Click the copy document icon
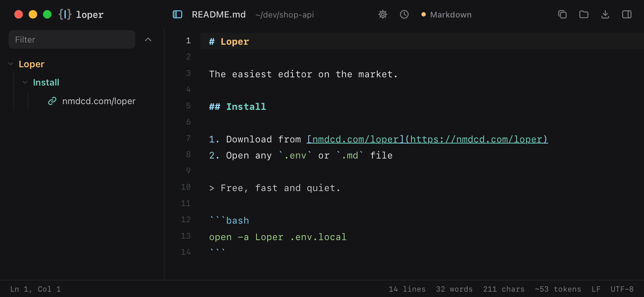 pyautogui.click(x=562, y=14)
